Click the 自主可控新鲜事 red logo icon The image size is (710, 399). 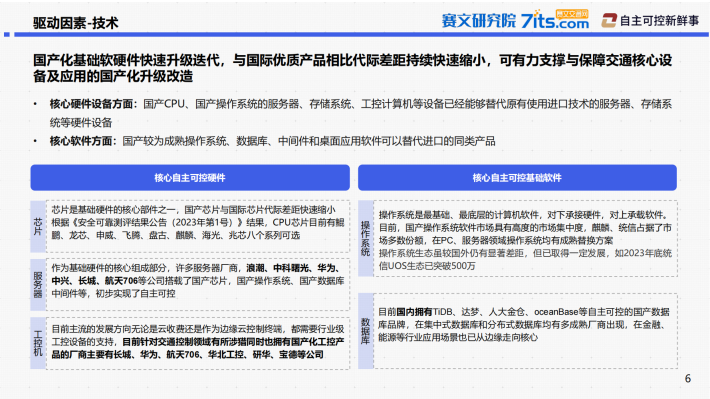(609, 20)
